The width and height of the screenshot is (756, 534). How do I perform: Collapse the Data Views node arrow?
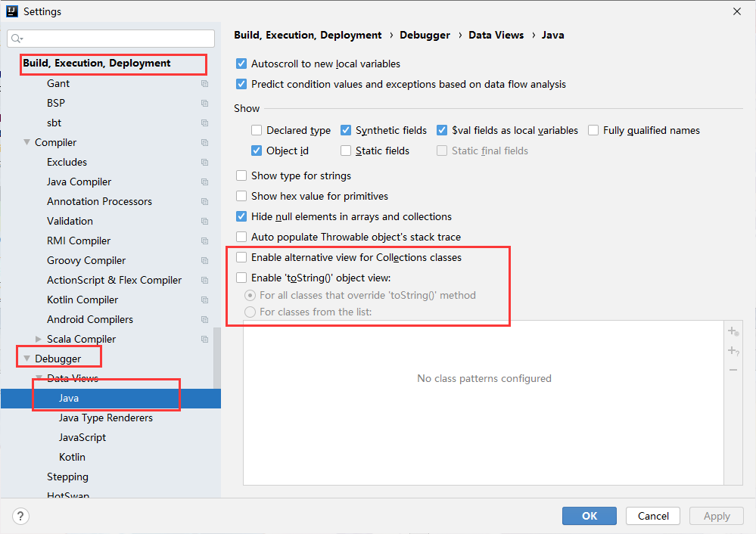39,377
